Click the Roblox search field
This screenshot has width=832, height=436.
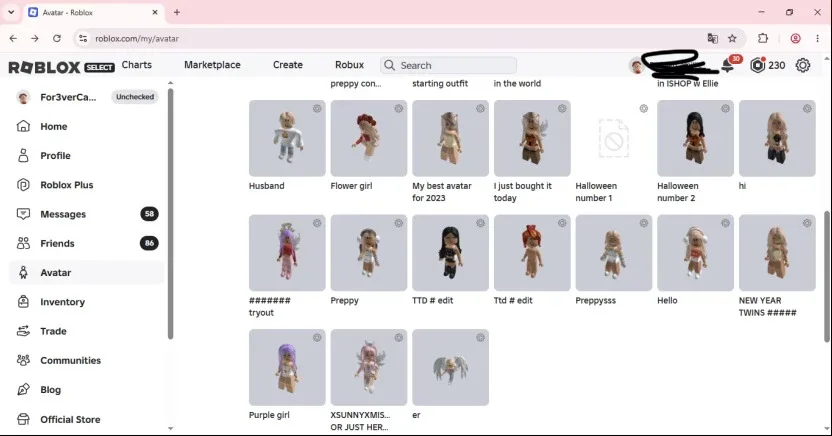448,65
